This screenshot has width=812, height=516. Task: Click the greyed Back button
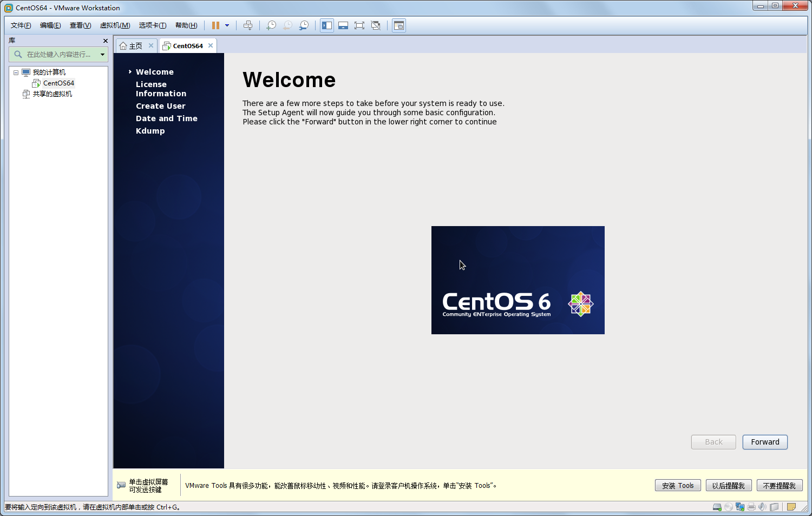[713, 442]
